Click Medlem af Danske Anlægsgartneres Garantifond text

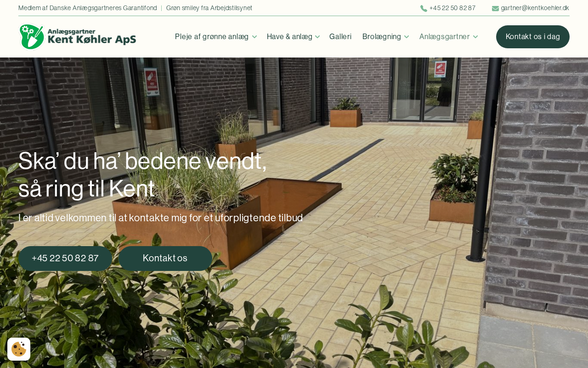coord(88,8)
